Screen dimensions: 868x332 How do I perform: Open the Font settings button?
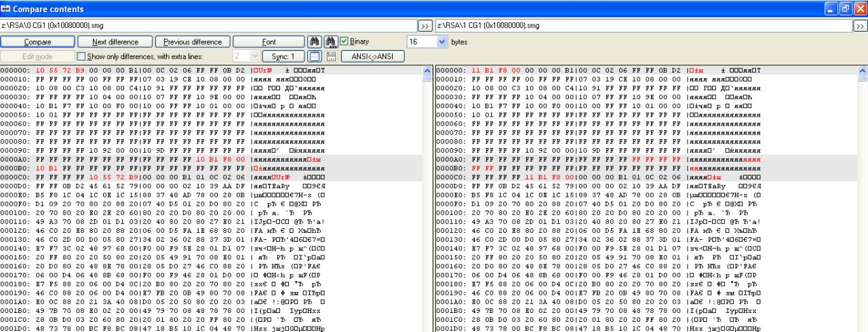(x=269, y=41)
